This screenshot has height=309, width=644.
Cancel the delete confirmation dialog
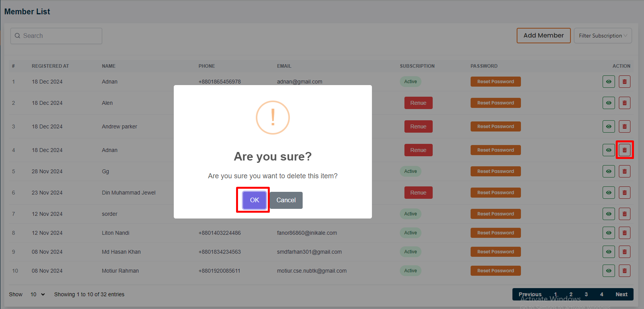(286, 200)
